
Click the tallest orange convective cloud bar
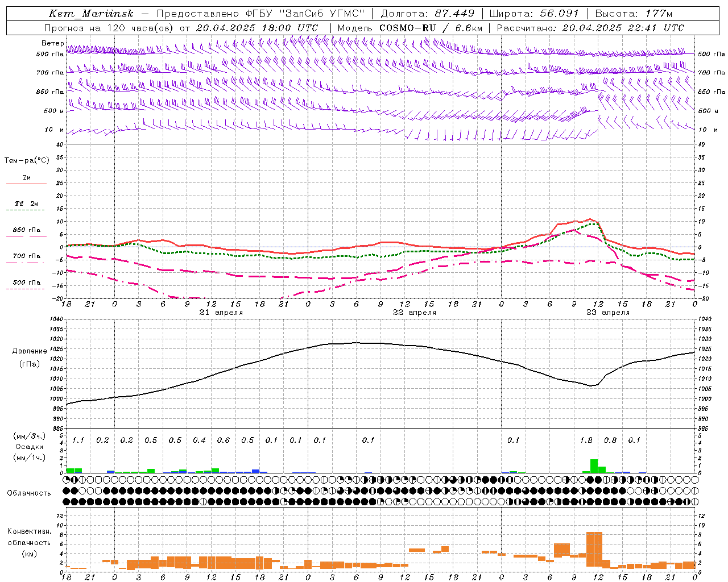594,548
